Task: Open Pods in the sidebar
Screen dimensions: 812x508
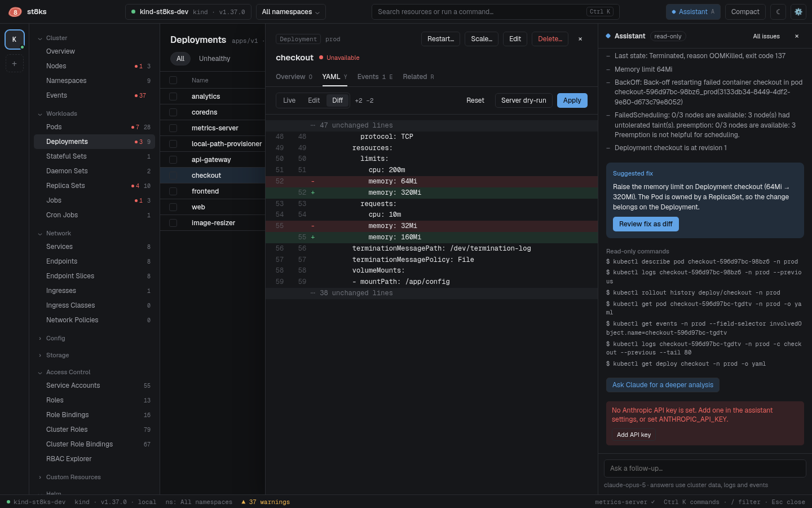Action: pos(94,127)
